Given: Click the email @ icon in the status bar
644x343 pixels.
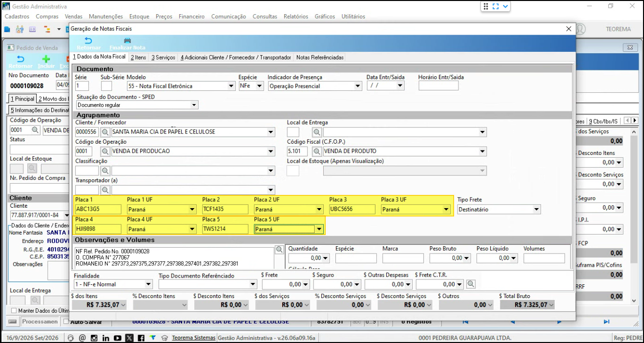Looking at the screenshot, I should (x=82, y=338).
